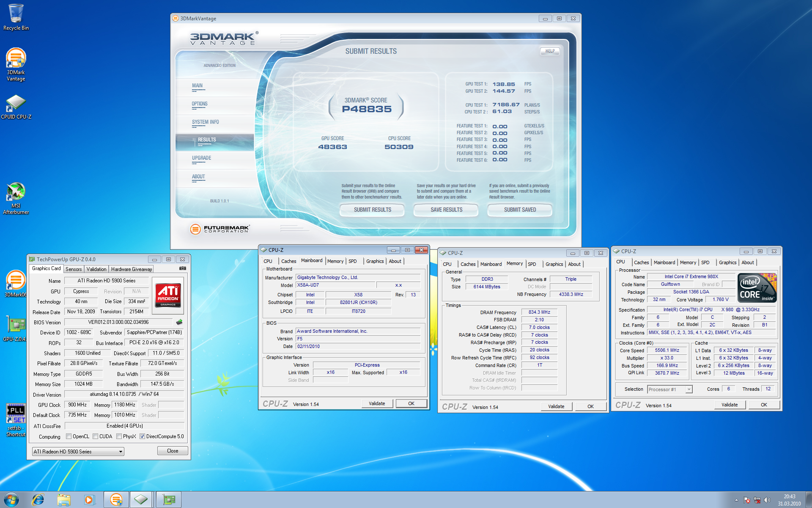Click the GPU Clock 900 MHz field
This screenshot has height=508, width=812.
(x=78, y=405)
